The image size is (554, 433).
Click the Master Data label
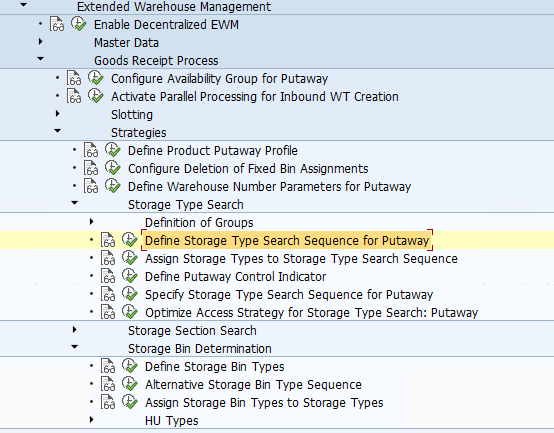[x=126, y=42]
